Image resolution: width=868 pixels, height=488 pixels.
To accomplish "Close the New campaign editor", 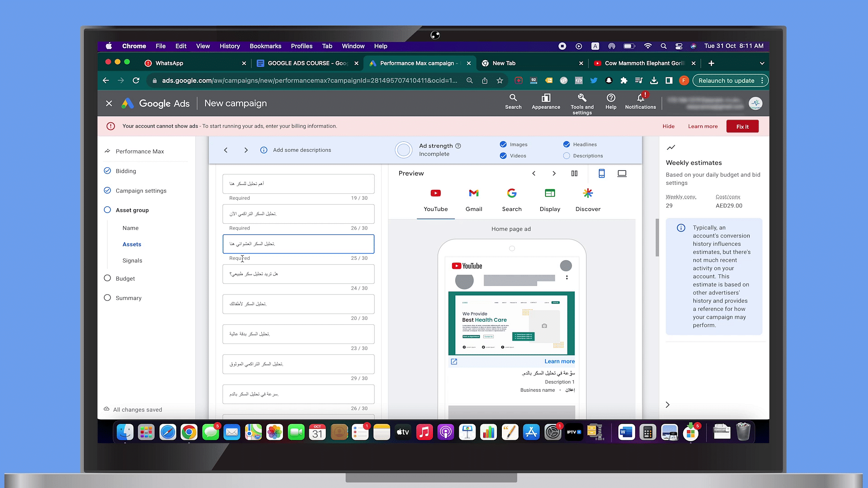I will pos(109,103).
